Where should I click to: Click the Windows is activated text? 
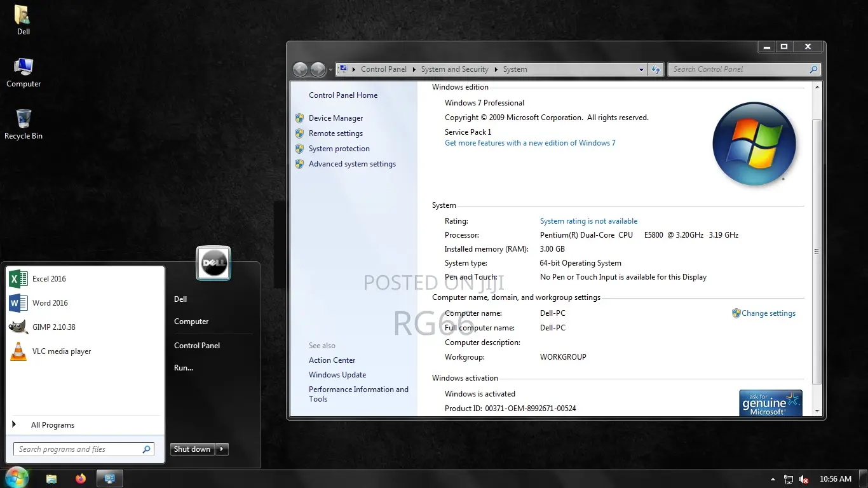(x=480, y=394)
